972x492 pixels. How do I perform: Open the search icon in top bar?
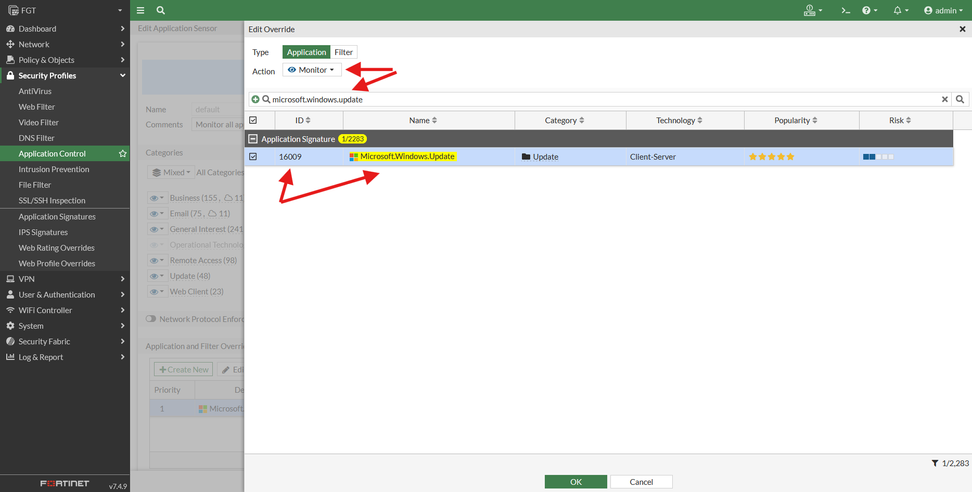pyautogui.click(x=161, y=11)
